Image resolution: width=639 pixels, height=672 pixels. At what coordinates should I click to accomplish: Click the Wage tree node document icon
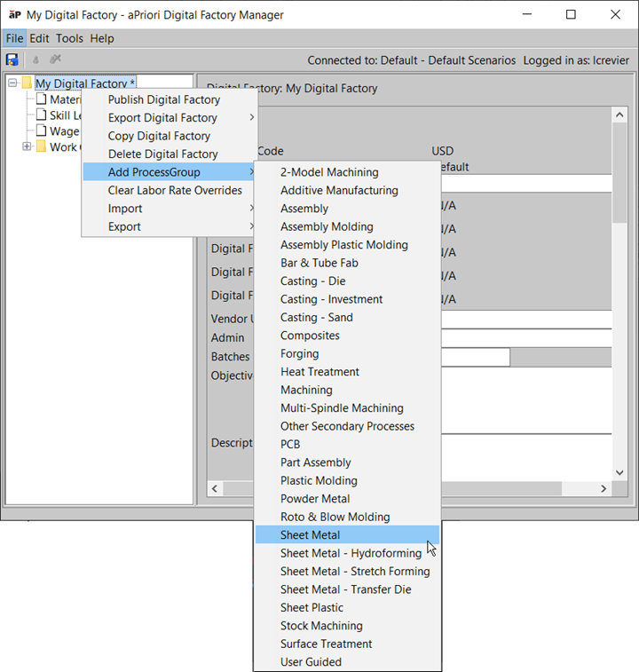[41, 130]
